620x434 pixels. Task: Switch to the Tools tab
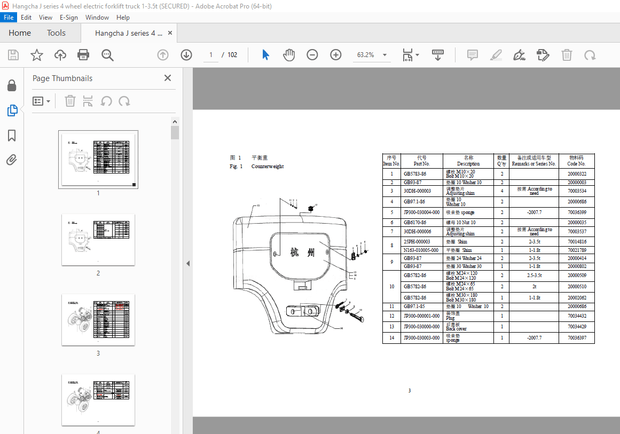[56, 33]
